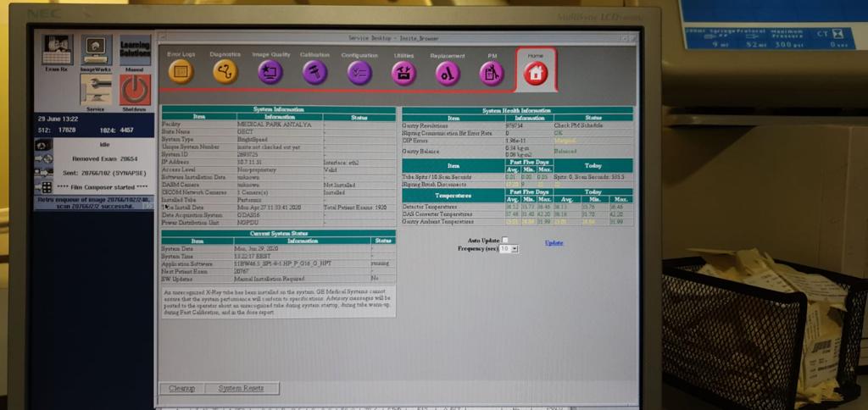This screenshot has height=410, width=868.
Task: Launch ImageWorks from the desktop panel
Action: (x=96, y=51)
